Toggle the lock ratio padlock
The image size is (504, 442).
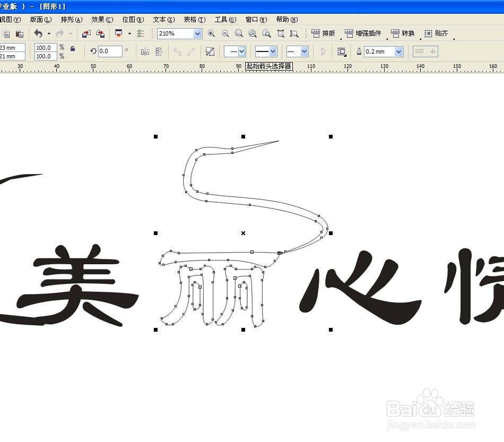73,48
